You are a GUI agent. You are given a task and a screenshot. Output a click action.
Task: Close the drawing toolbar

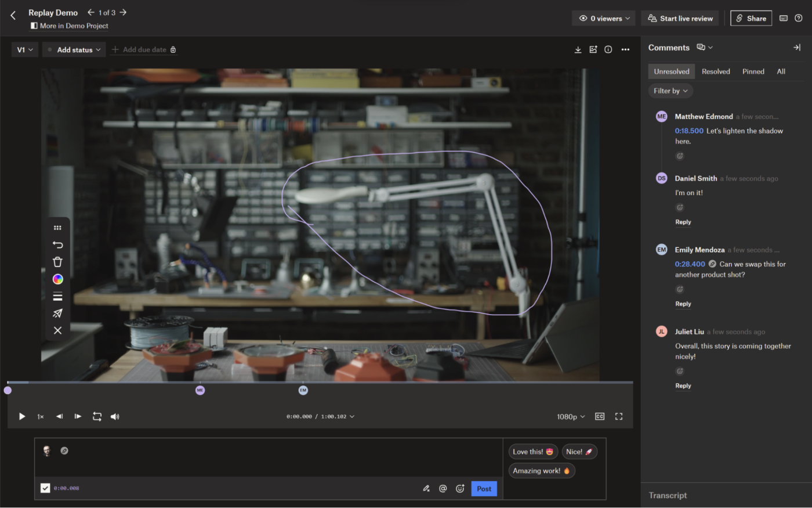tap(57, 330)
